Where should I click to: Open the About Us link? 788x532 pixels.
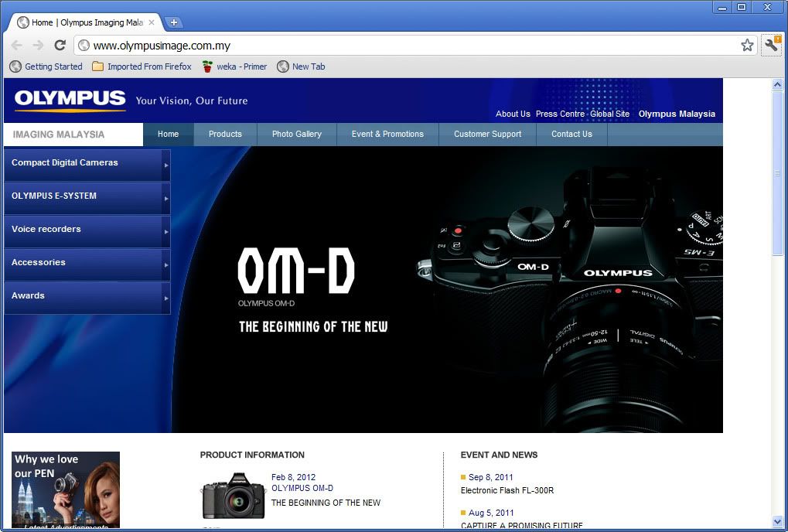(x=513, y=114)
